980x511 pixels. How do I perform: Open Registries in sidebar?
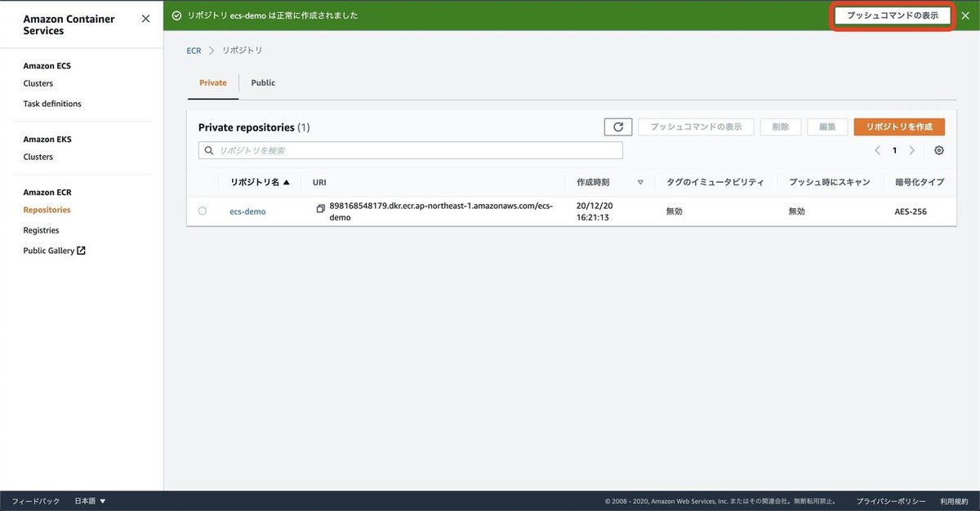pyautogui.click(x=41, y=230)
